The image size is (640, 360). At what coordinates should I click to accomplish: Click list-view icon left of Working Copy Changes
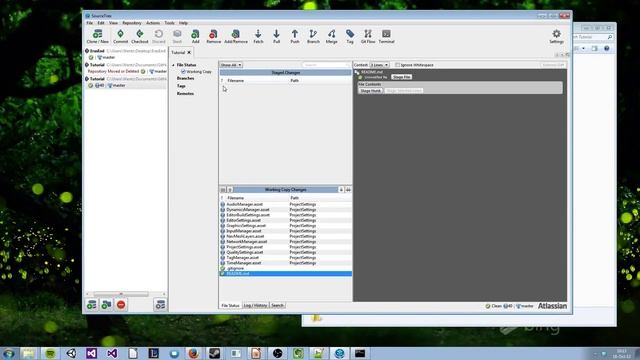pyautogui.click(x=223, y=190)
